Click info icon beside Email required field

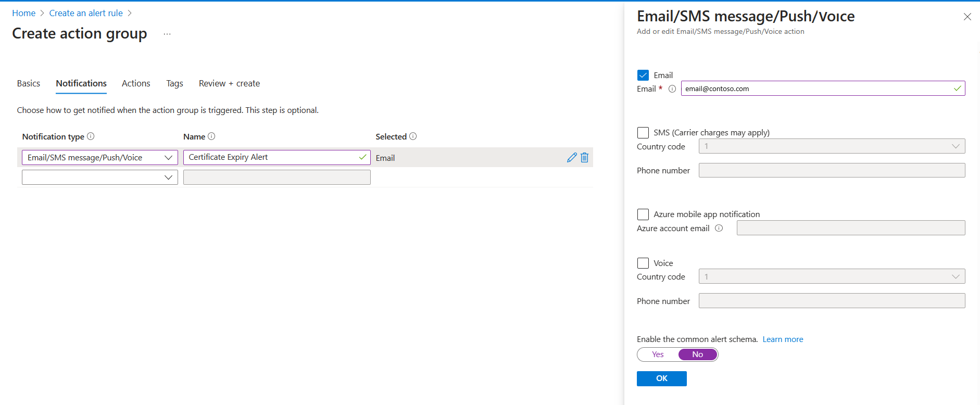pos(672,89)
